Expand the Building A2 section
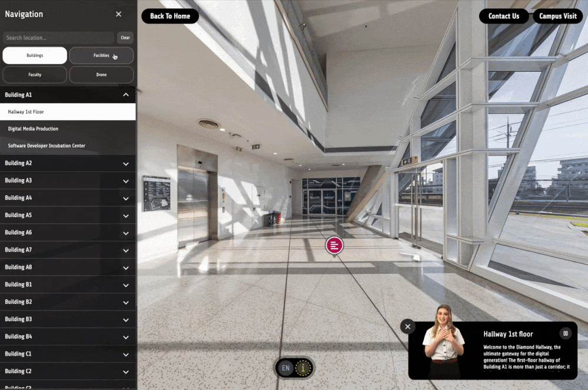This screenshot has height=390, width=588. point(68,163)
